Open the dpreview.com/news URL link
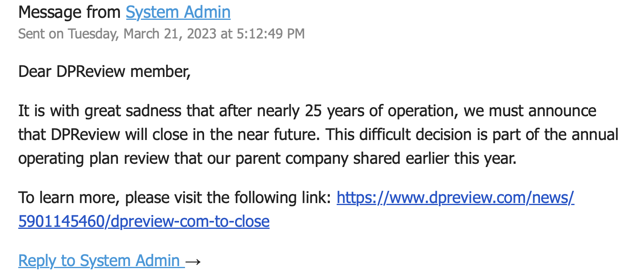This screenshot has height=280, width=644. [x=455, y=198]
